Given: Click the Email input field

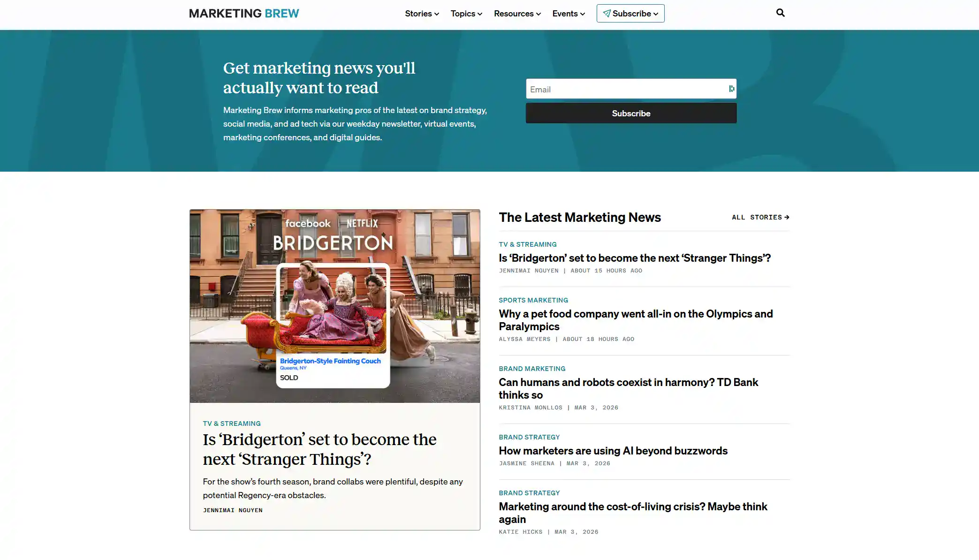Looking at the screenshot, I should [x=631, y=89].
